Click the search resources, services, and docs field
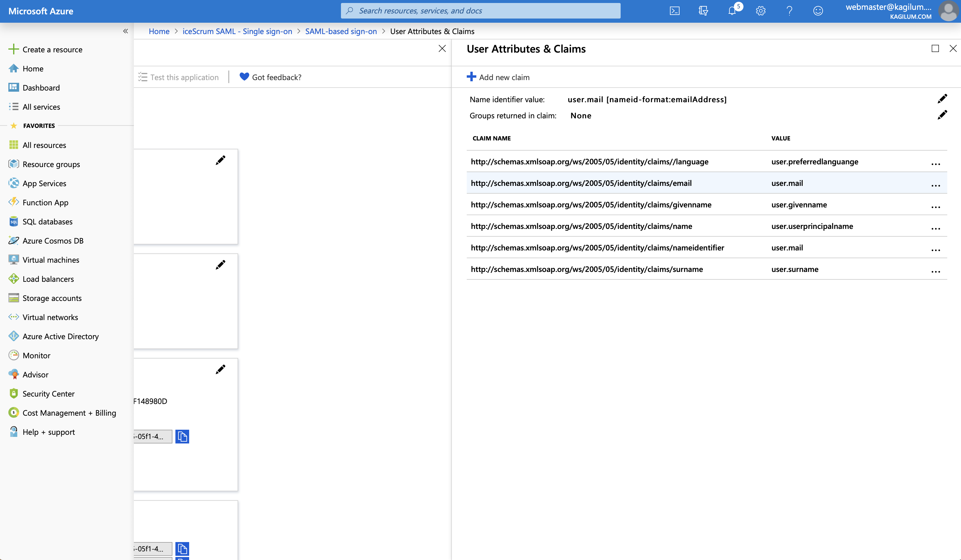Image resolution: width=961 pixels, height=560 pixels. pyautogui.click(x=480, y=11)
